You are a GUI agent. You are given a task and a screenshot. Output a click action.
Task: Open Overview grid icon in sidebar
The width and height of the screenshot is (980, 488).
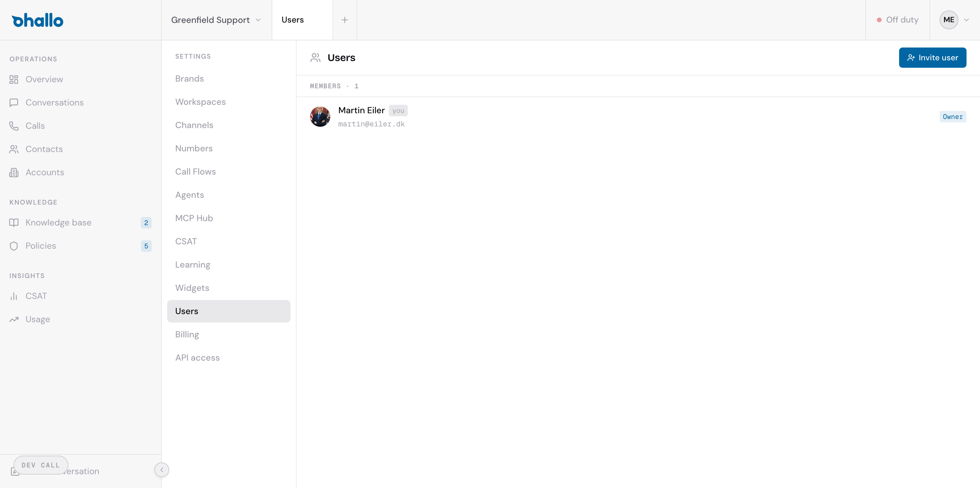14,80
